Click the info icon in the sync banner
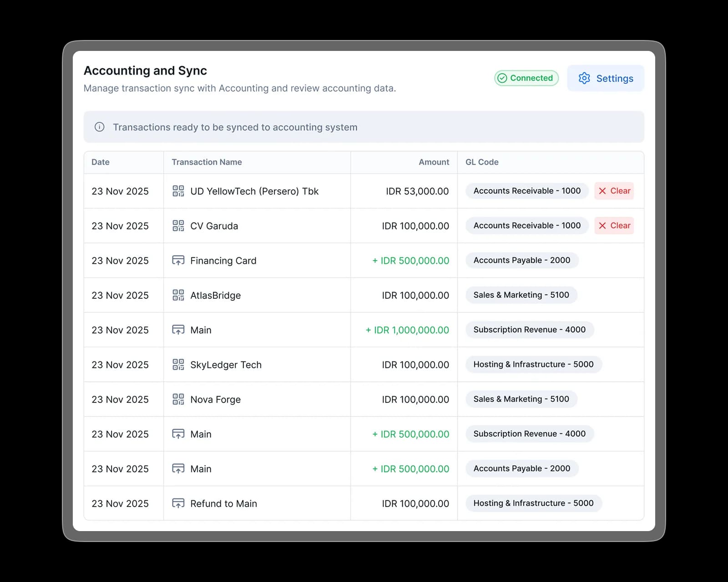Image resolution: width=728 pixels, height=582 pixels. coord(99,127)
